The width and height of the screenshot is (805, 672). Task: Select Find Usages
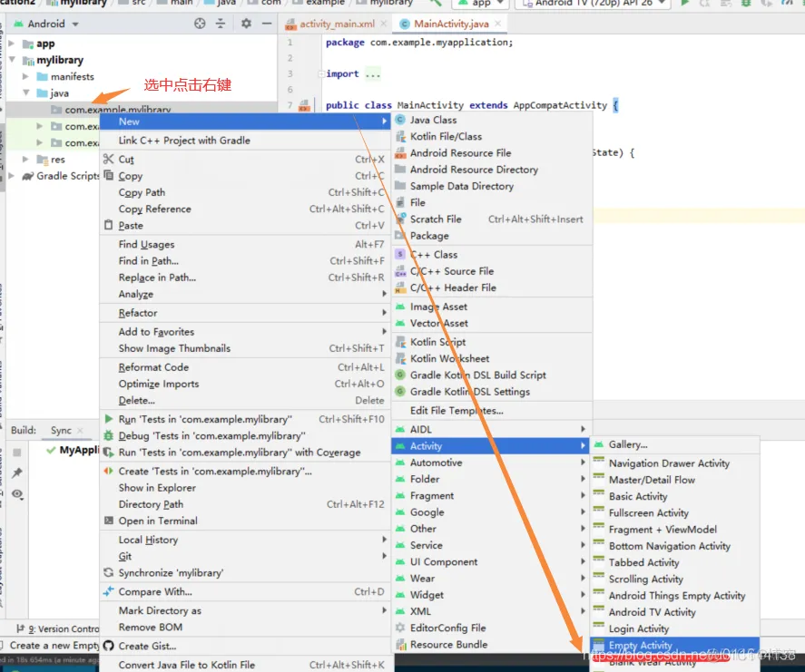click(x=245, y=244)
